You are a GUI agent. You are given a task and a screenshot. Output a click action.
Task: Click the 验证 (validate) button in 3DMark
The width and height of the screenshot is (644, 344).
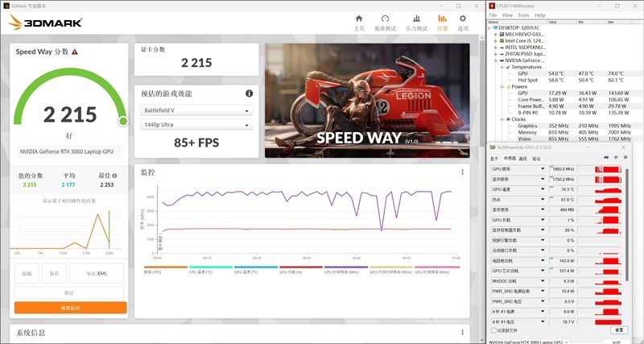point(69,292)
